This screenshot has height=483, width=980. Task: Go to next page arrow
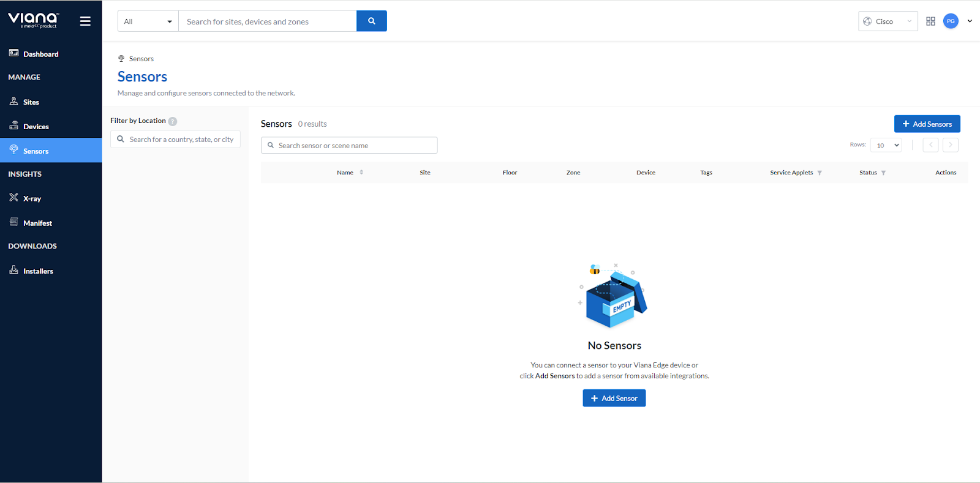point(950,145)
